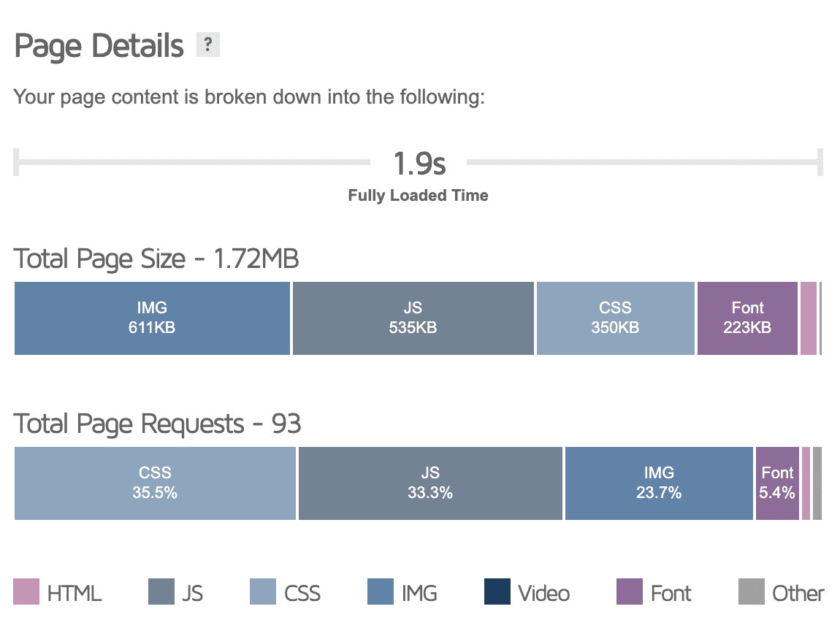Click the pink HTML segment in page size bar
Viewport: 840px width, 628px height.
pyautogui.click(x=808, y=318)
